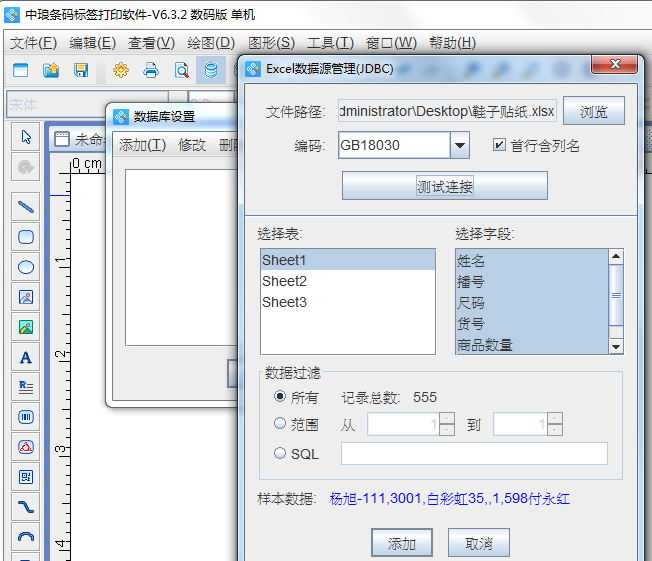
Task: Increase the 从 range start spinner
Action: click(447, 419)
